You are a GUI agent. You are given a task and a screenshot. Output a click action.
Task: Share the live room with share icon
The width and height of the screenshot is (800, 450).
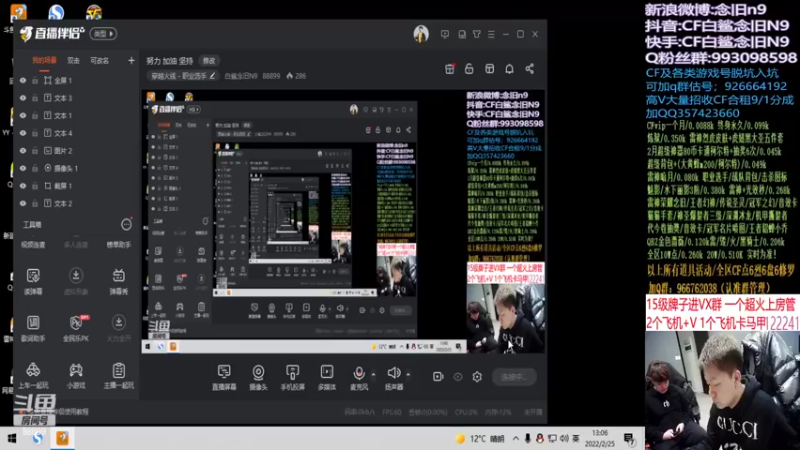click(x=530, y=69)
